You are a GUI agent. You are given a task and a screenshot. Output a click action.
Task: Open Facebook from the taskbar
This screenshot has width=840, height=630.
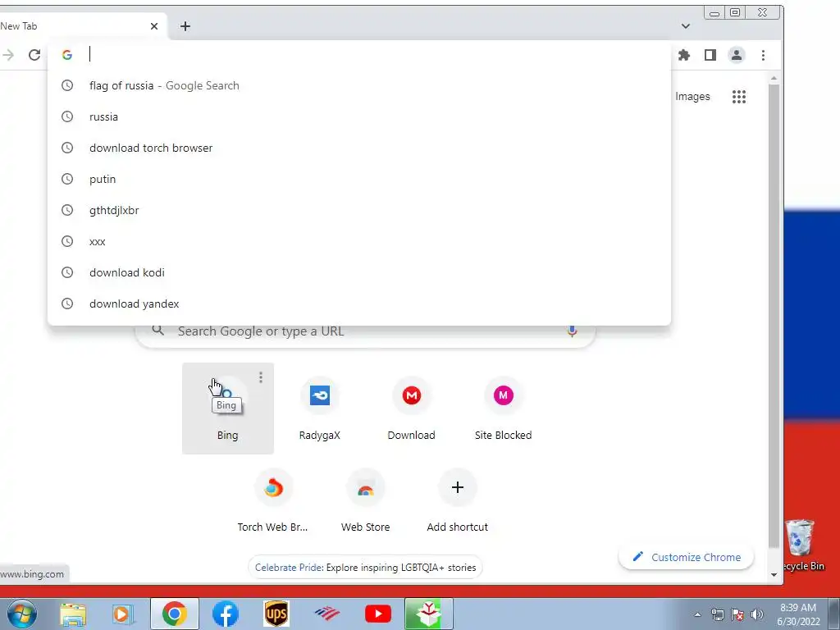click(226, 614)
